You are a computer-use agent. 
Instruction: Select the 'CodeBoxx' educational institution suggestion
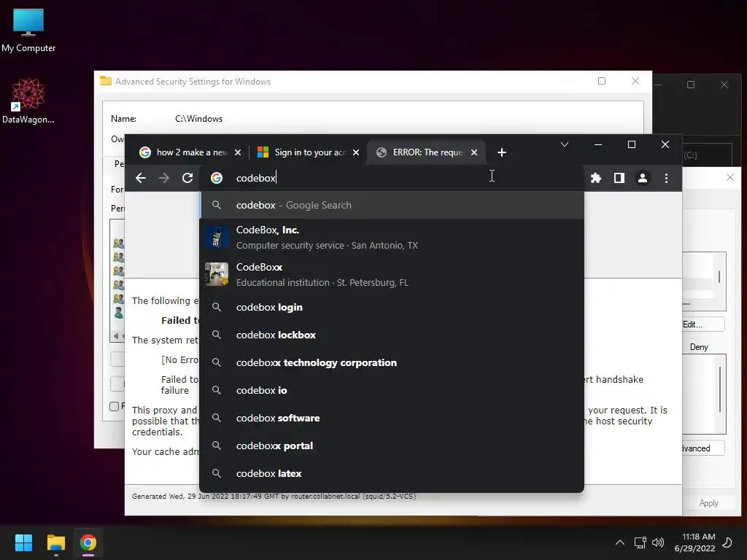(x=392, y=274)
